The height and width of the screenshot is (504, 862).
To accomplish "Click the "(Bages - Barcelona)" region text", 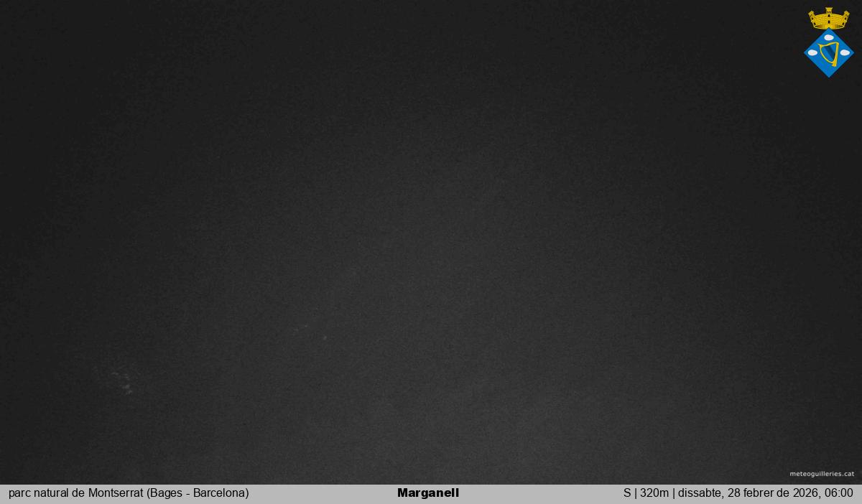I will [198, 493].
